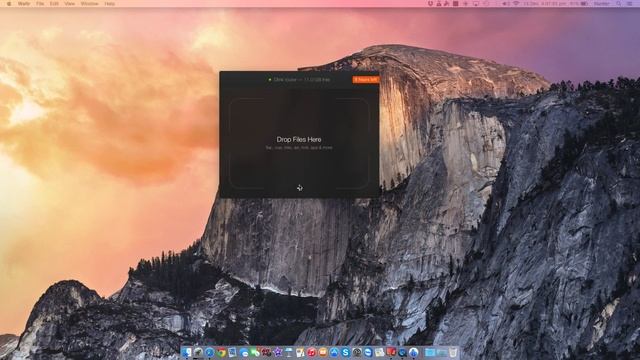Open TeamViewer from the Dock
The image size is (640, 360).
pyautogui.click(x=368, y=352)
